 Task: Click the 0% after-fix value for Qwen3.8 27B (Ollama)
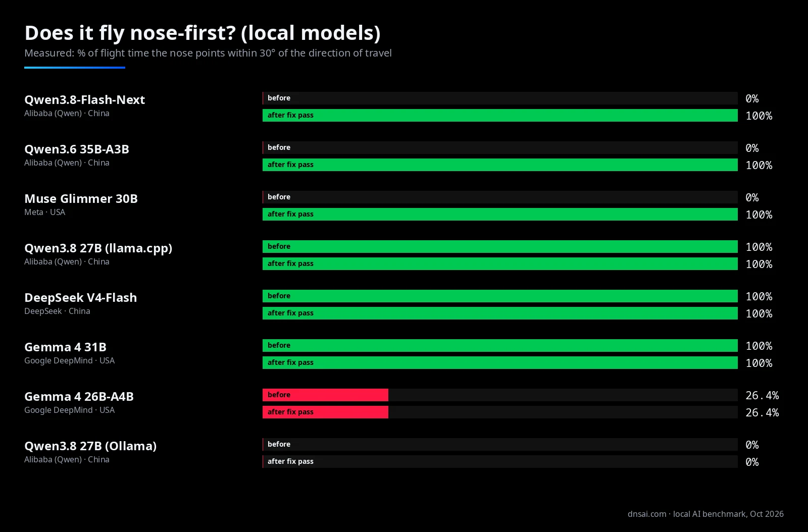tap(752, 462)
